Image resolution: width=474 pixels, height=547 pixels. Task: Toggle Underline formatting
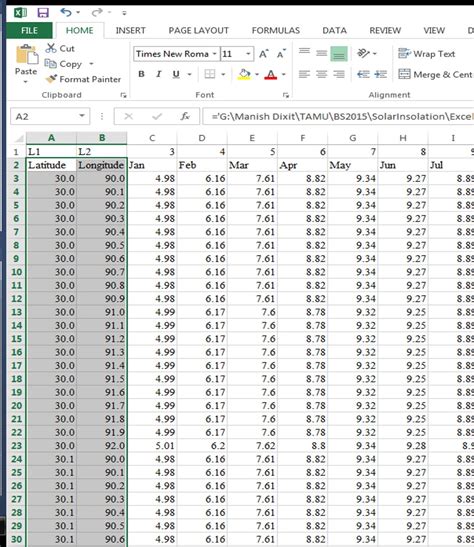click(x=176, y=74)
